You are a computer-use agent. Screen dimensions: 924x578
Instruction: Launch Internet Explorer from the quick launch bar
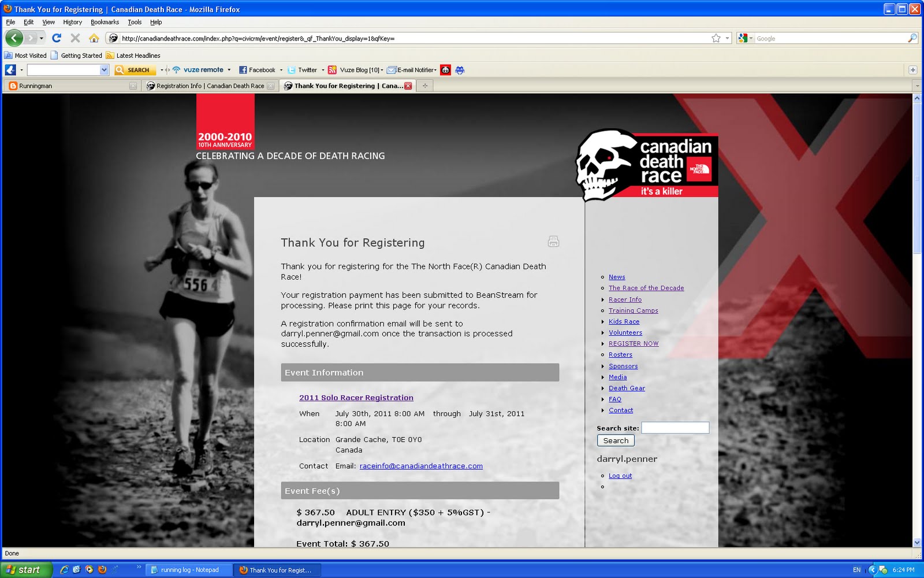(x=64, y=570)
